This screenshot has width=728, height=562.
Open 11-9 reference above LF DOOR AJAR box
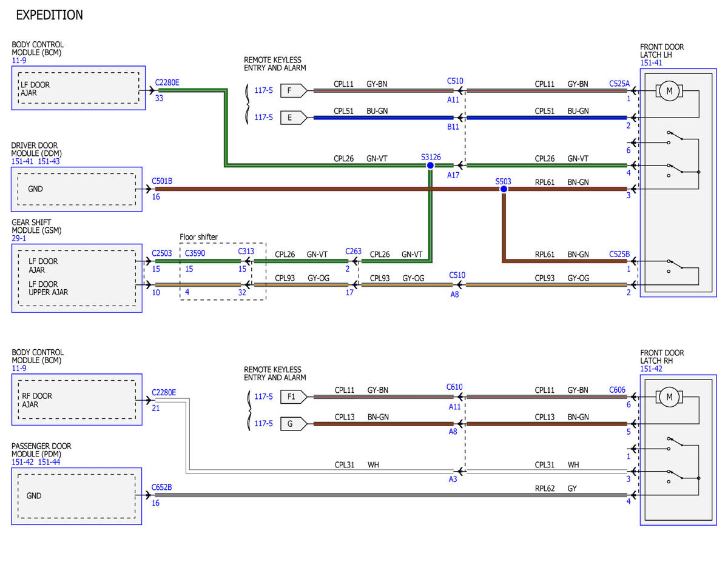pos(19,61)
